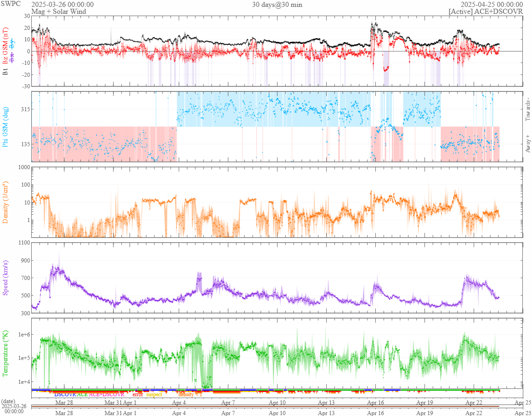Toggle the struck-through By series label
This screenshot has height=416, width=532.
[12, 44]
